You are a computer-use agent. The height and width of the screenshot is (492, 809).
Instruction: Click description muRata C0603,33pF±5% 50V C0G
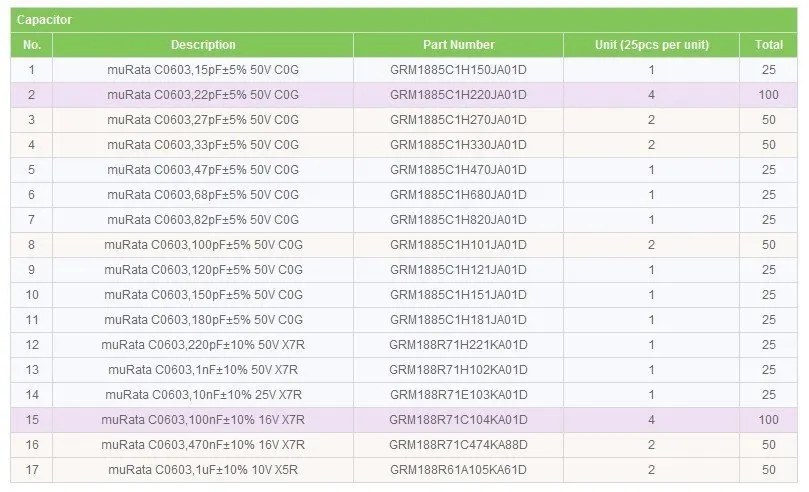[x=203, y=145]
